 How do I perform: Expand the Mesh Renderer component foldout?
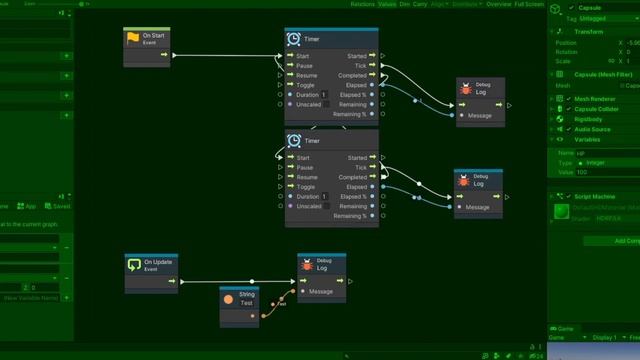tap(552, 99)
